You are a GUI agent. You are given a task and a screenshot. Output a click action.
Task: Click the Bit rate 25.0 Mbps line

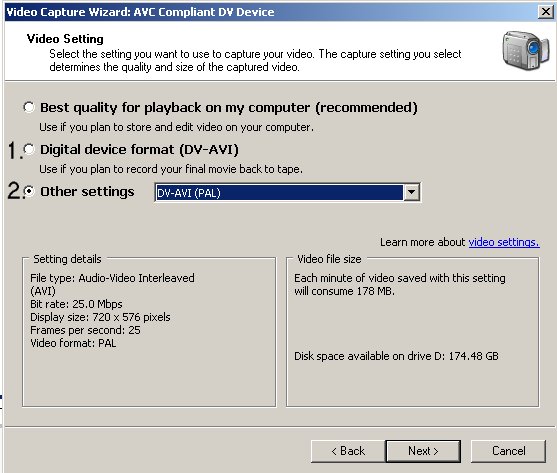coord(76,304)
